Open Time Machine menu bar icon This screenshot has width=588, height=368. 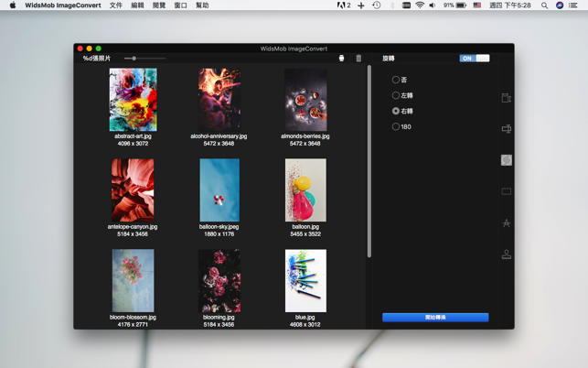click(x=377, y=5)
